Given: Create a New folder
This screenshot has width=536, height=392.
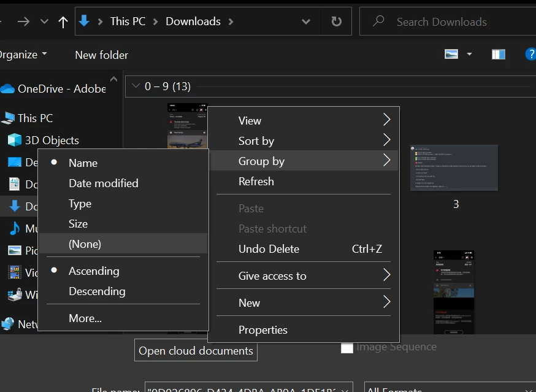Looking at the screenshot, I should click(102, 55).
